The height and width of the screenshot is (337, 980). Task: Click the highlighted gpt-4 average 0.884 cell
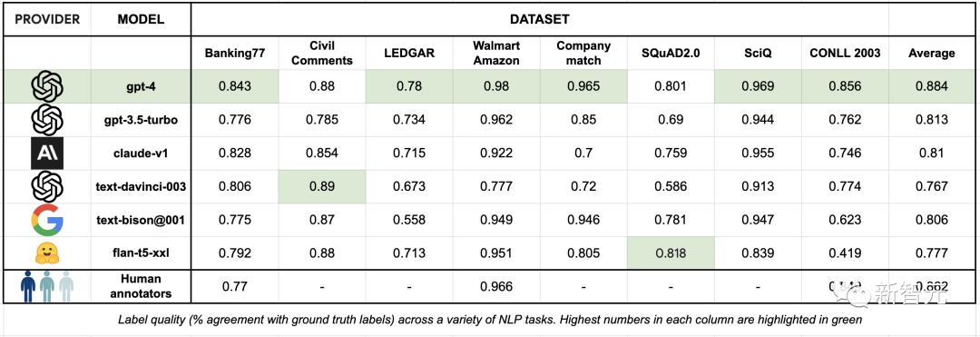[x=932, y=86]
